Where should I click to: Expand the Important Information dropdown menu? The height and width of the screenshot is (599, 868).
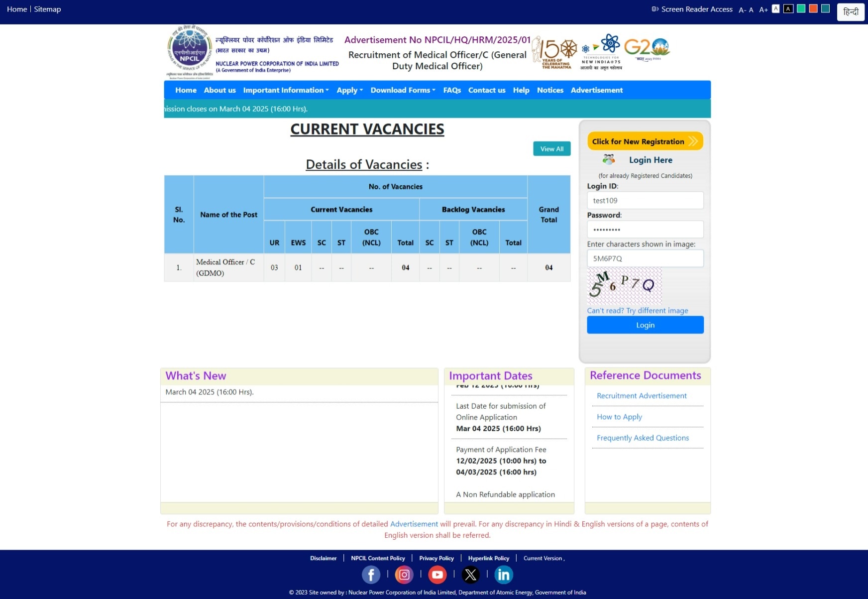pyautogui.click(x=286, y=90)
